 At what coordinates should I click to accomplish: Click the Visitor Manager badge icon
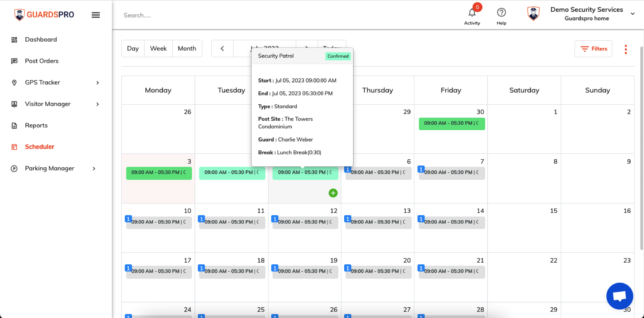tap(14, 104)
